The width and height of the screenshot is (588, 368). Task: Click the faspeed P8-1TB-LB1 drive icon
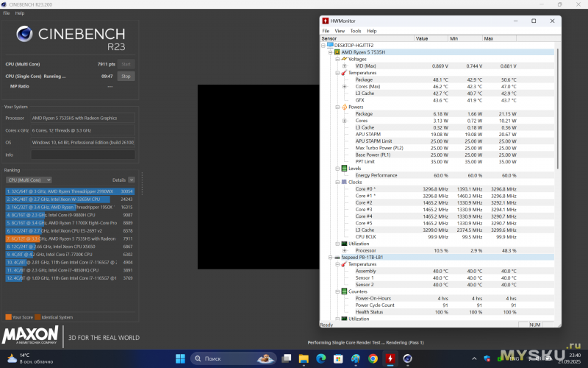(337, 257)
